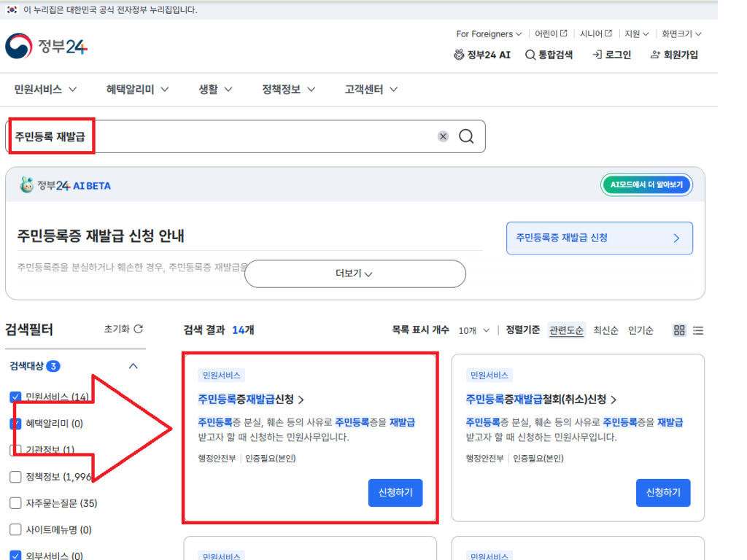Switch results to list view icon
This screenshot has width=747, height=560.
tap(698, 330)
